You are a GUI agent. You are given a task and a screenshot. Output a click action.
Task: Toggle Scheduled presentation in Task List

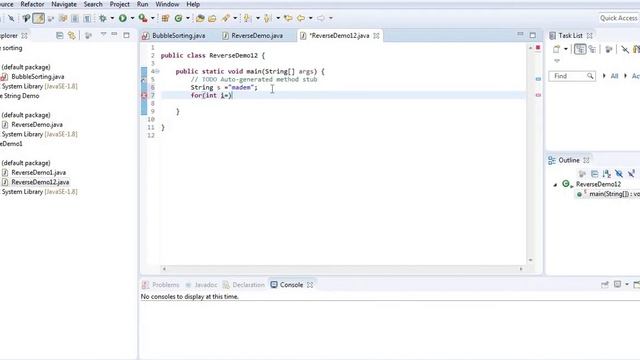point(592,49)
